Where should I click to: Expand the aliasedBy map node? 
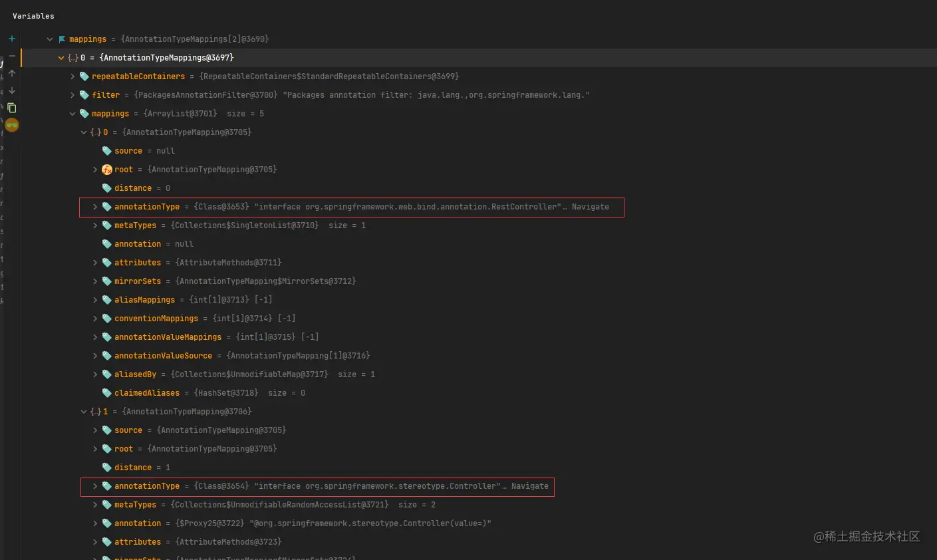[95, 374]
